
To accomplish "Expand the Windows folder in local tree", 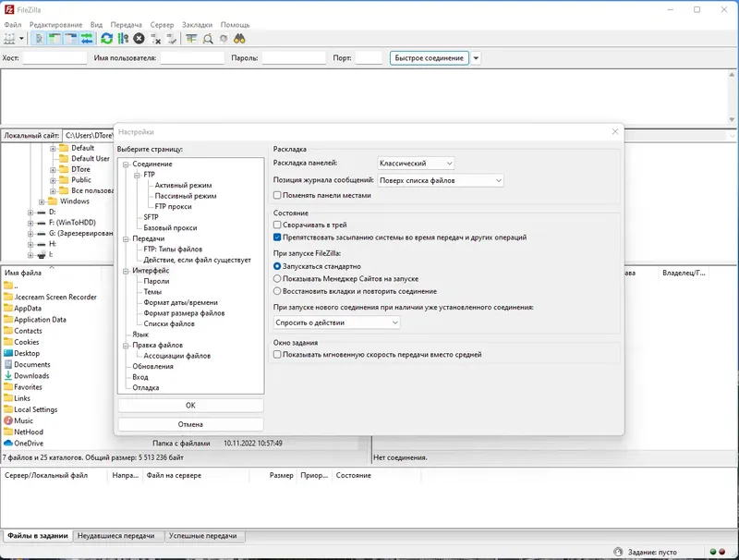I will 42,201.
